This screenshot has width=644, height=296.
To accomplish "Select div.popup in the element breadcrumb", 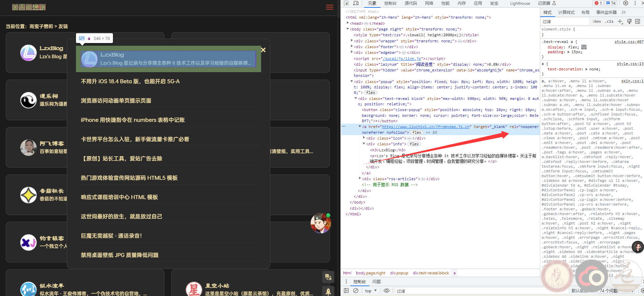I will pyautogui.click(x=399, y=273).
